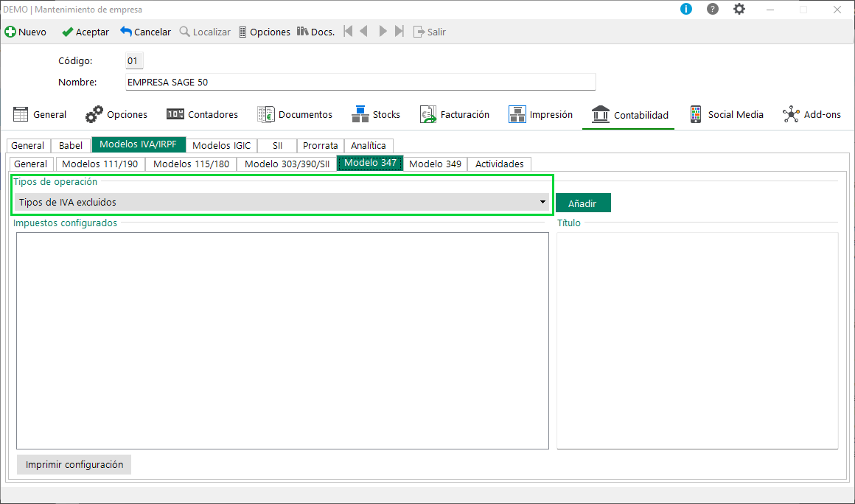Switch to the SII tab
Screen dimensions: 855x504
point(277,145)
